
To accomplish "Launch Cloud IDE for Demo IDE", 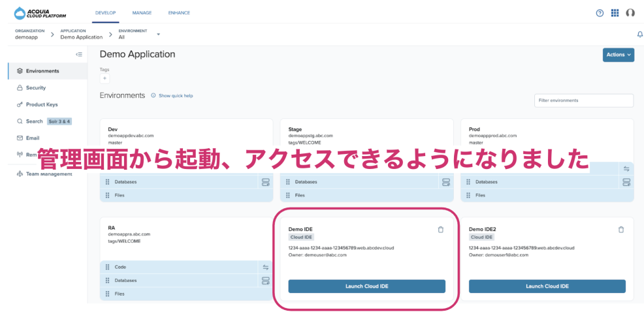I will (x=367, y=286).
